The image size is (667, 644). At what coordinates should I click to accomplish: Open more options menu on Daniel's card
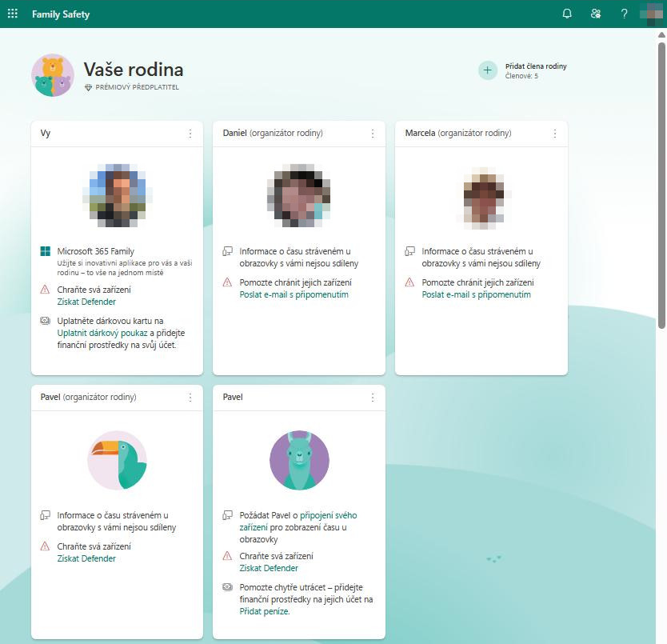[x=373, y=134]
